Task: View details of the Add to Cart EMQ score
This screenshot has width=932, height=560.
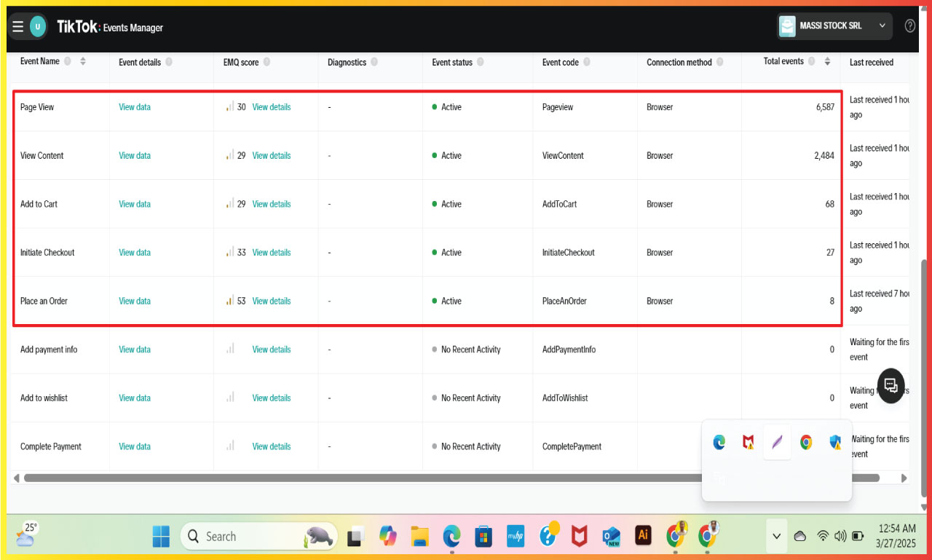Action: click(x=272, y=204)
